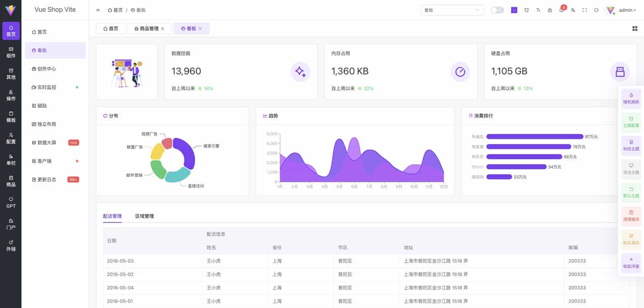Select the GPT section in left sidebar
This screenshot has width=644, height=308.
11,203
